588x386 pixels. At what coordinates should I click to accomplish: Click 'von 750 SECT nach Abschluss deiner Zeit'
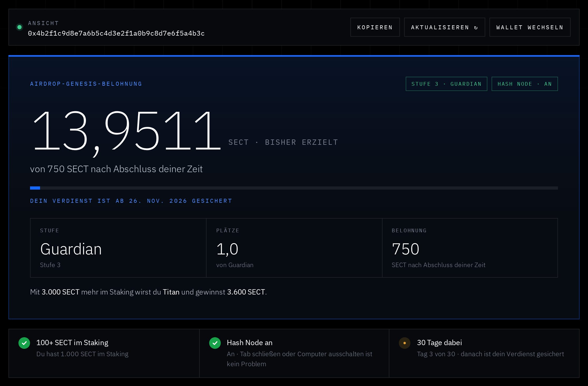click(116, 169)
